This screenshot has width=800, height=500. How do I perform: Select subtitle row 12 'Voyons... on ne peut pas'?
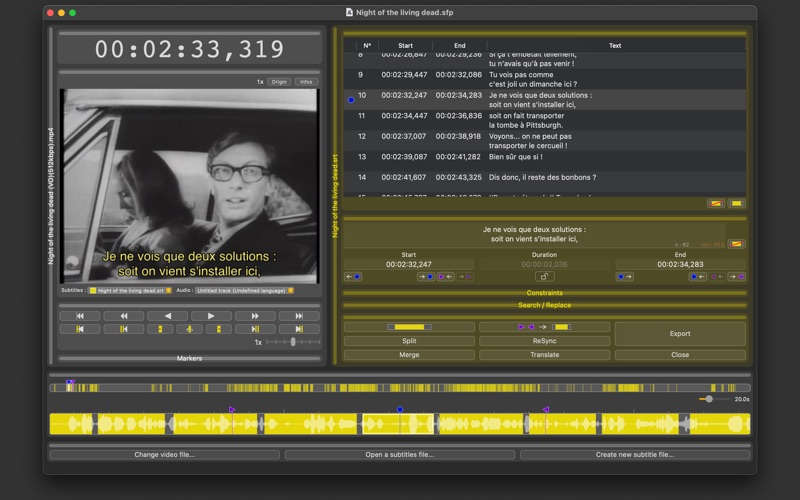(x=544, y=141)
